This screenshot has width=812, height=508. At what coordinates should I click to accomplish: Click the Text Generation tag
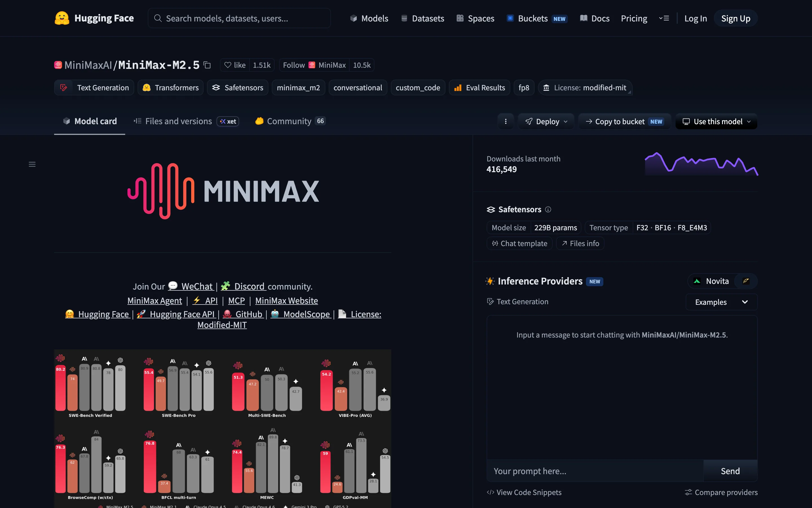pos(94,88)
